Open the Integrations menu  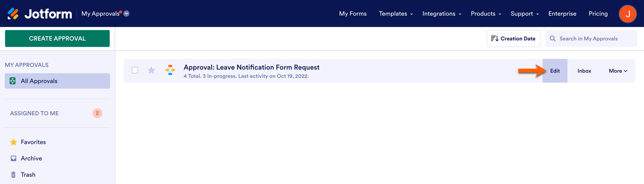tap(442, 14)
